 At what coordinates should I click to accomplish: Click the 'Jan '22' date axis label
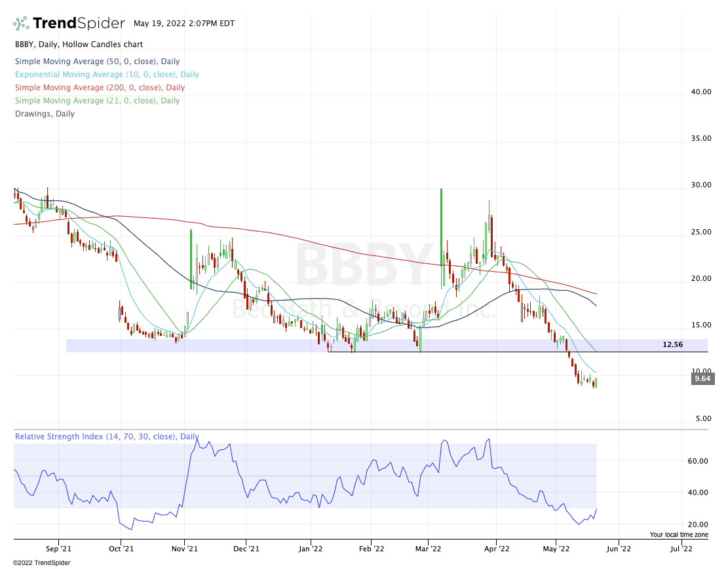point(311,549)
